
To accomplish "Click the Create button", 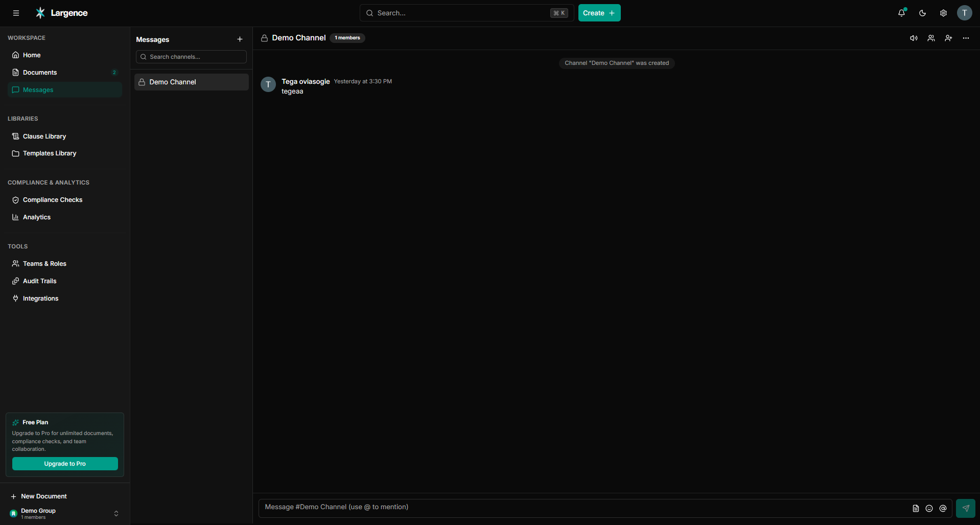I will (x=599, y=13).
